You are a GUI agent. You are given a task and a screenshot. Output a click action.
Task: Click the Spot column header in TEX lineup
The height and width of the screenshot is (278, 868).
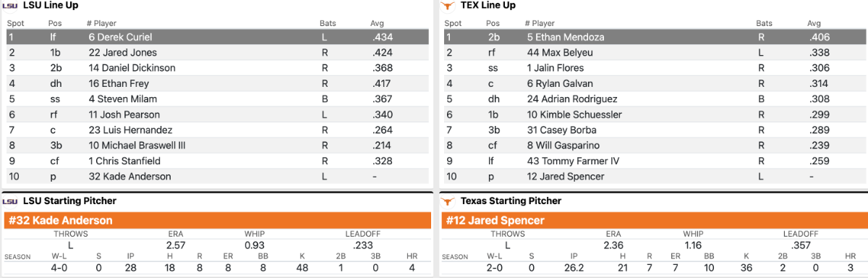(453, 23)
